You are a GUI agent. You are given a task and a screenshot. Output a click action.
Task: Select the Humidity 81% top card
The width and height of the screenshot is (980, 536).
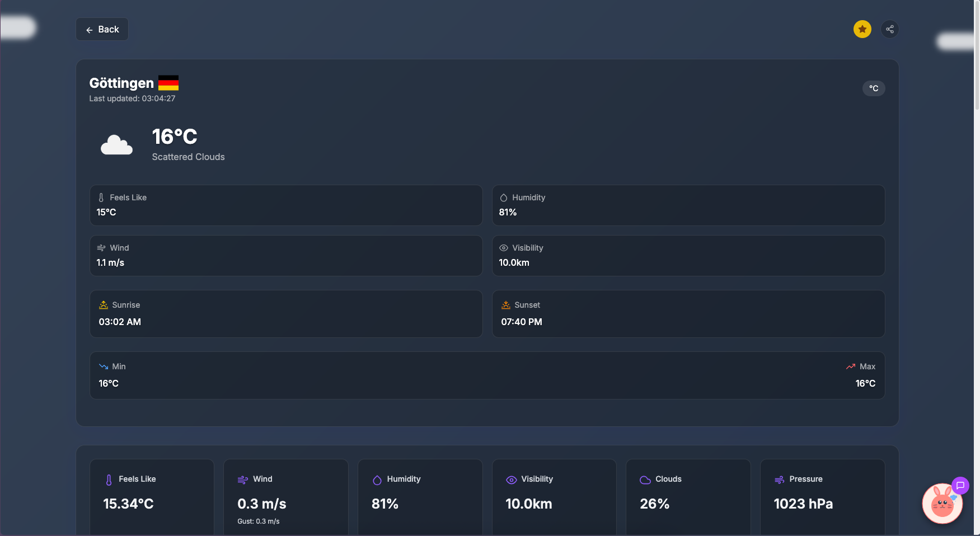tap(688, 205)
